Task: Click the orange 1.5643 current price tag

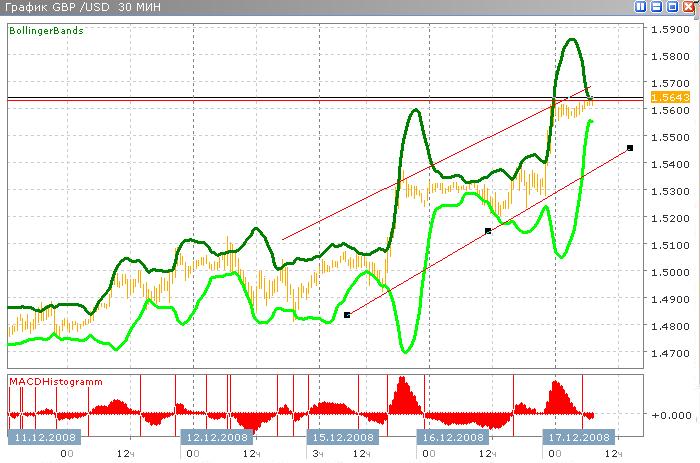Action: tap(664, 97)
